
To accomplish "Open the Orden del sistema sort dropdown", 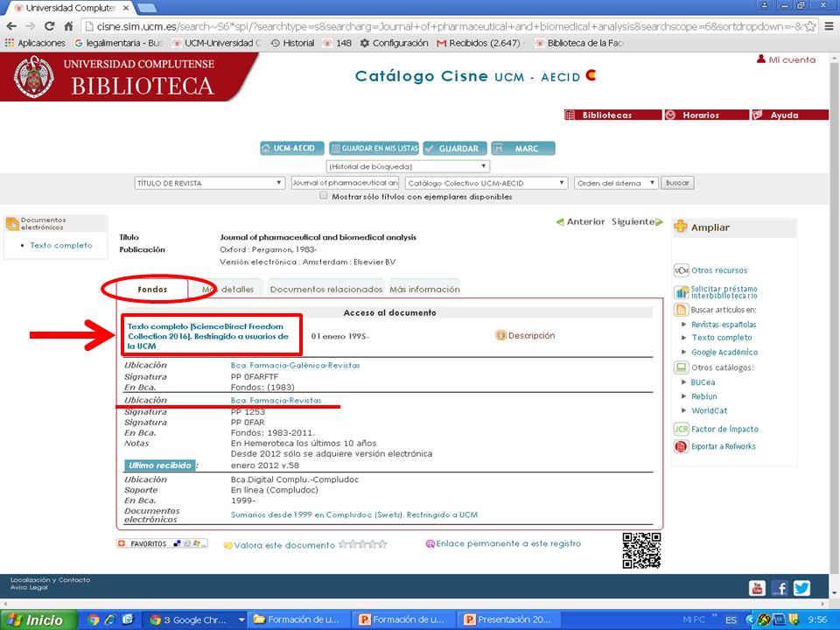I will tap(615, 183).
